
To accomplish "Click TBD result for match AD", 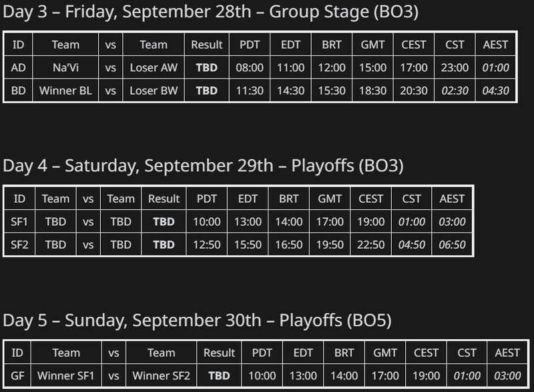I will 207,68.
